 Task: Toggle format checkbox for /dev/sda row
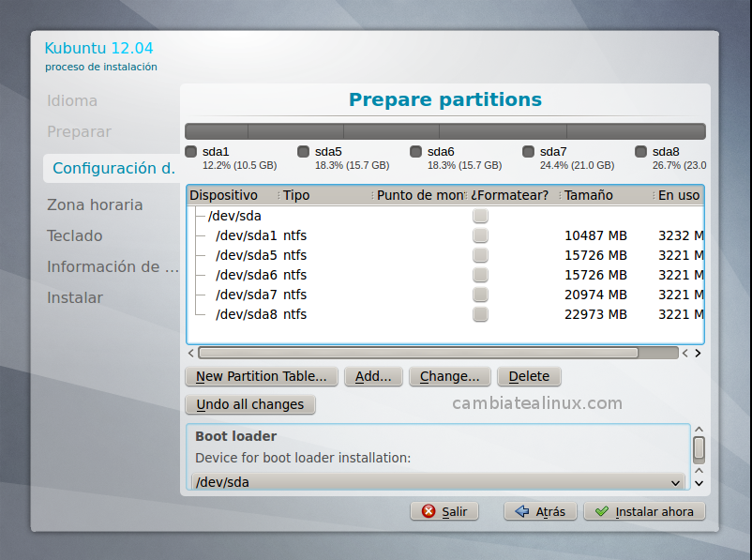pyautogui.click(x=480, y=216)
